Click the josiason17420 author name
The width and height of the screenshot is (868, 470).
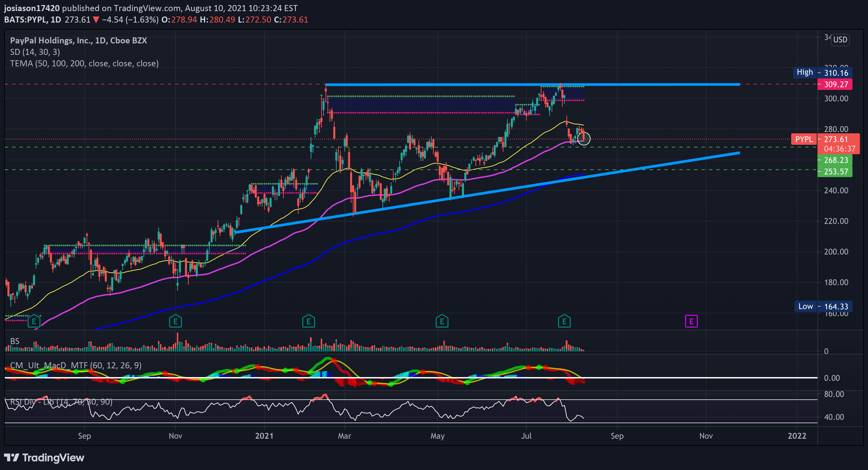pyautogui.click(x=32, y=8)
